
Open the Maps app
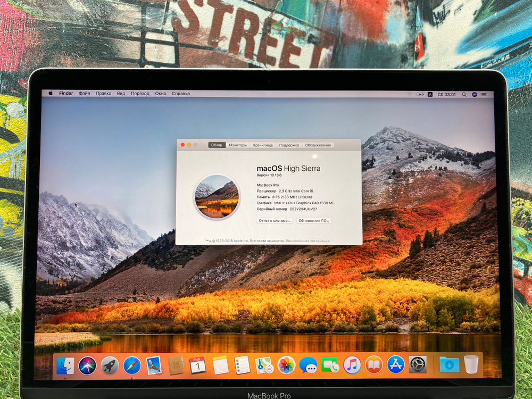[x=263, y=366]
